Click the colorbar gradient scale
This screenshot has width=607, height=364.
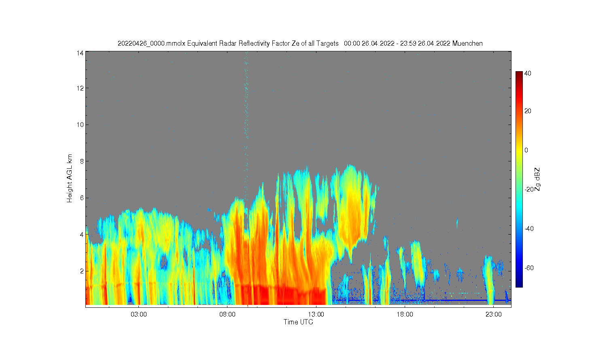click(519, 179)
